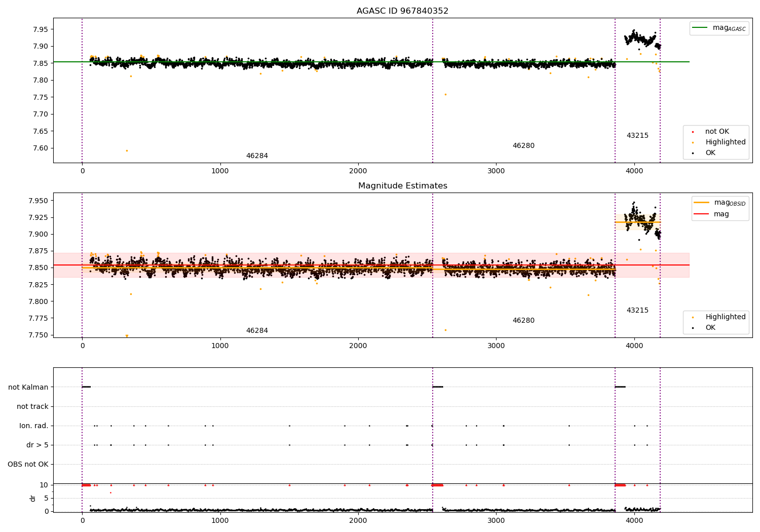Click the 7.750 y-tick on Magnitude Estimates plot
The image size is (760, 532).
tap(37, 335)
